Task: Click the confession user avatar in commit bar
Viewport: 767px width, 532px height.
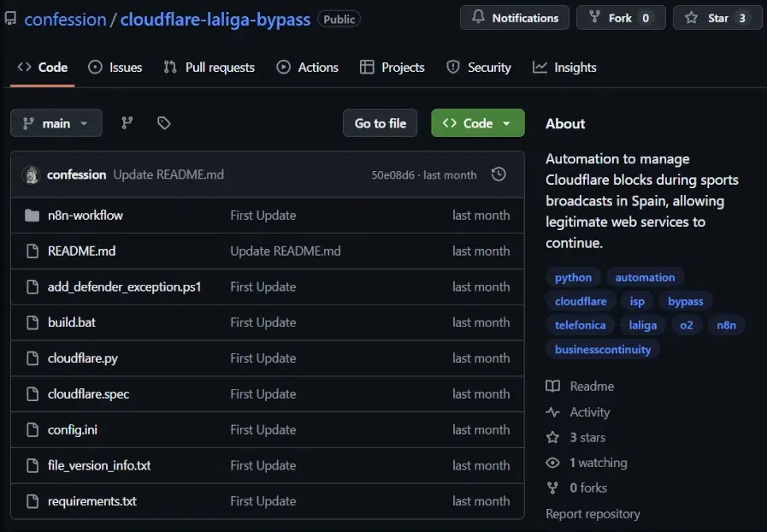Action: 32,174
